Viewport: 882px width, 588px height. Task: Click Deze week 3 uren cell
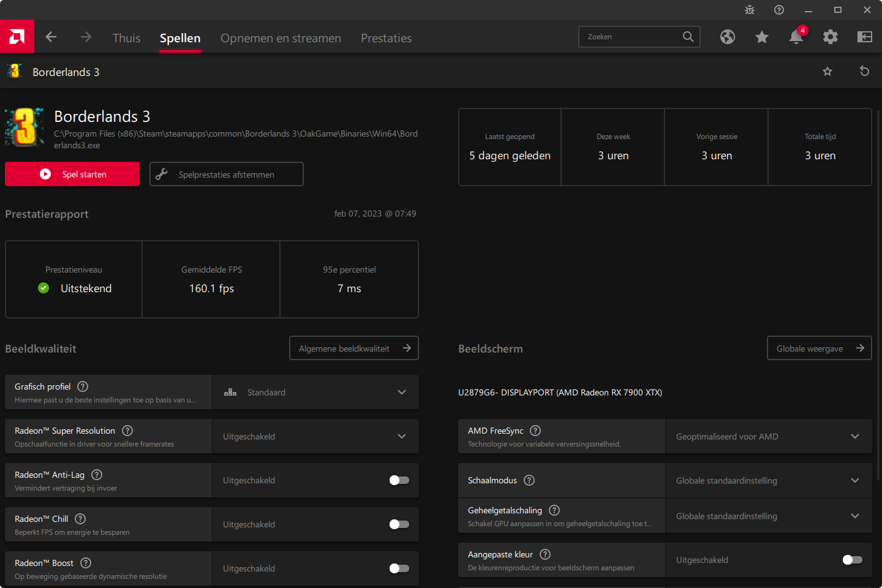coord(613,147)
